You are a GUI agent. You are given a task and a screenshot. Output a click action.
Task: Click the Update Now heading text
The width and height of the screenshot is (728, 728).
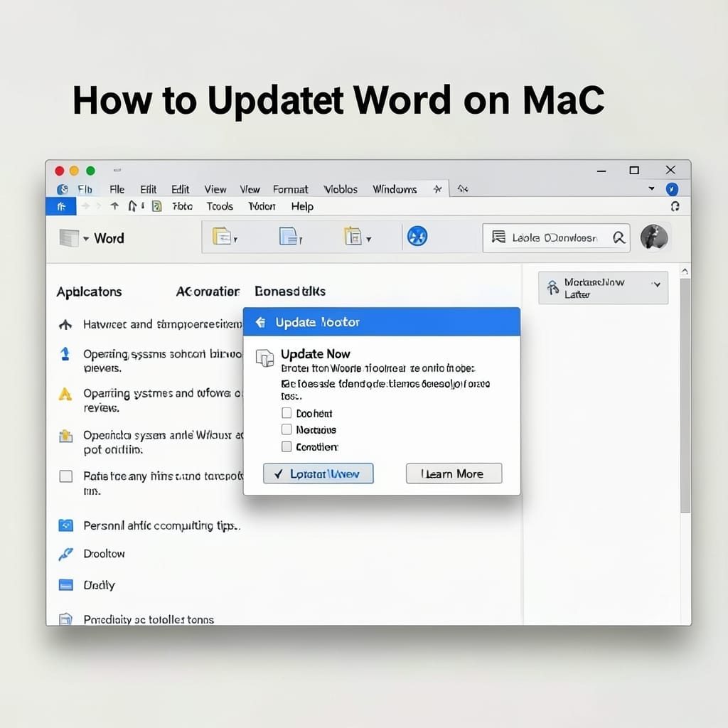[x=315, y=354]
